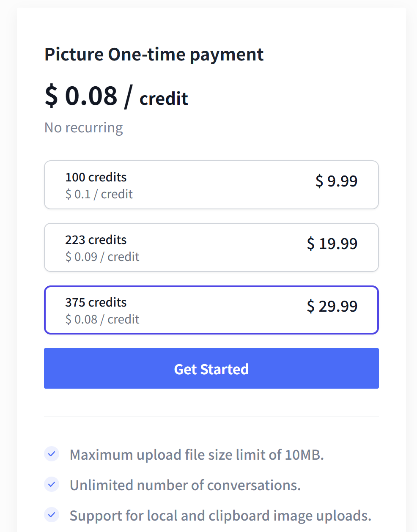
Task: Click the $ 9.99 price label
Action: click(336, 181)
